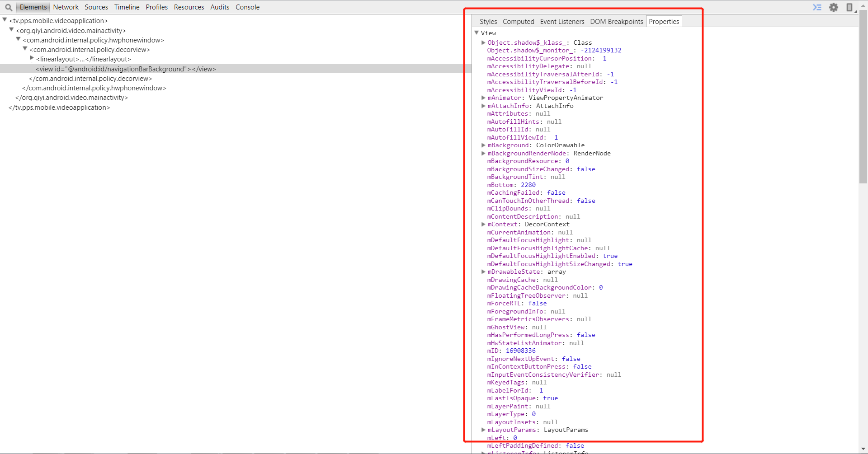Click the mDefaultFocusHighlightEnabled true value
Image resolution: width=868 pixels, height=454 pixels.
coord(610,256)
